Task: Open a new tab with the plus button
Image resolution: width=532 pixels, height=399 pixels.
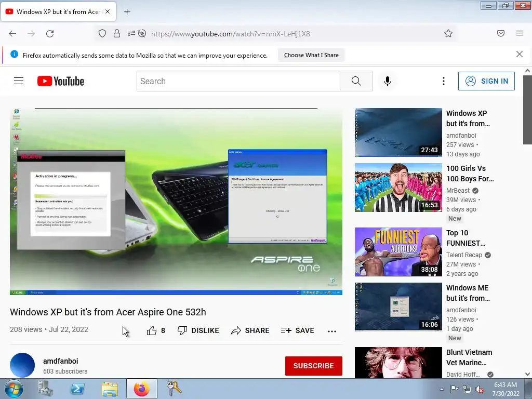Action: tap(127, 12)
